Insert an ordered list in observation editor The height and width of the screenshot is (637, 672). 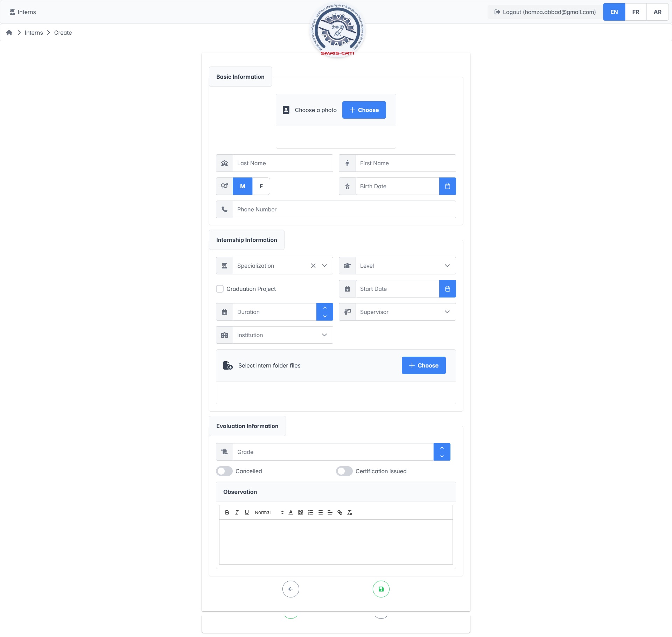coord(310,512)
